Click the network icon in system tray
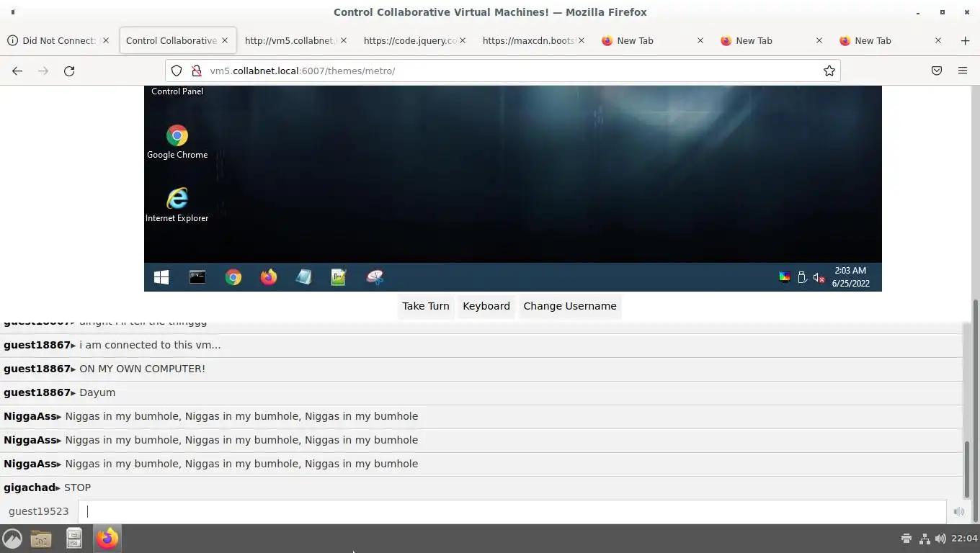Viewport: 980px width, 553px height. coord(925,539)
